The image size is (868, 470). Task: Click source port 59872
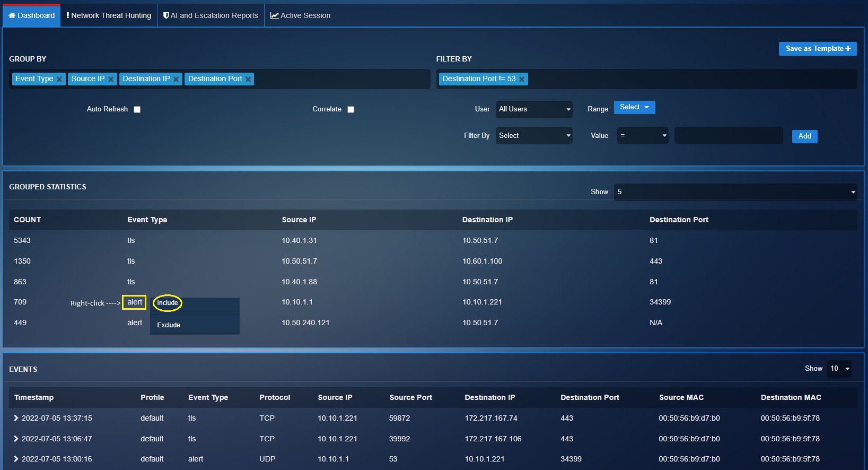(399, 418)
